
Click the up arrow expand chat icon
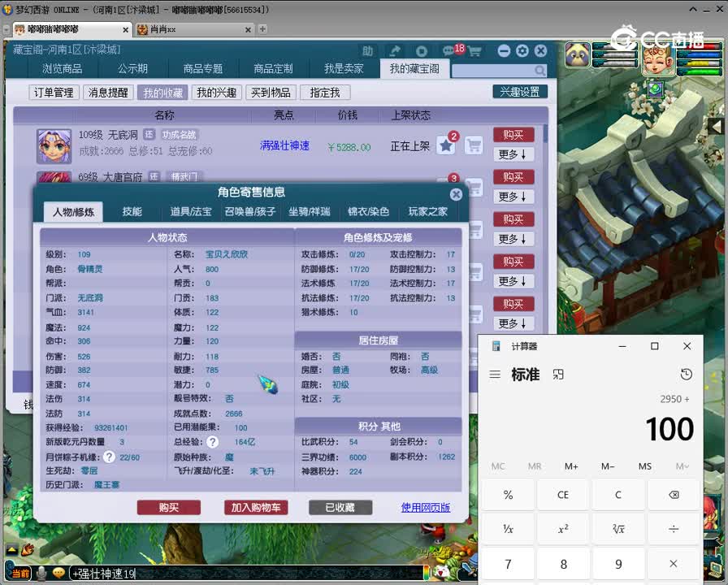(x=11, y=550)
